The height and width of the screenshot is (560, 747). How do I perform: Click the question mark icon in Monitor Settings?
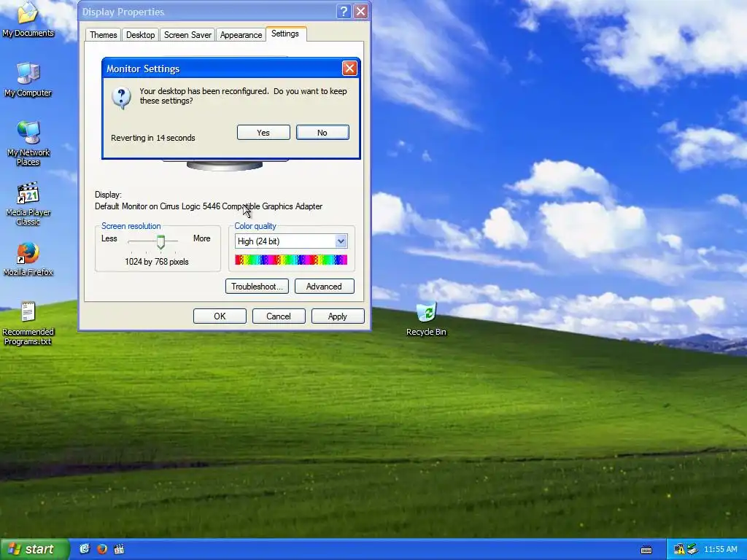(121, 98)
